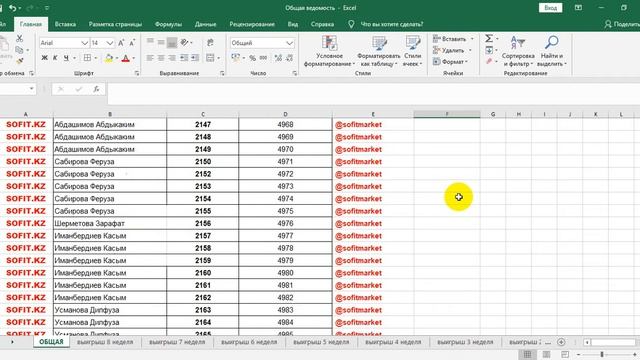Toggle Bottom Align vertical alignment

click(172, 42)
